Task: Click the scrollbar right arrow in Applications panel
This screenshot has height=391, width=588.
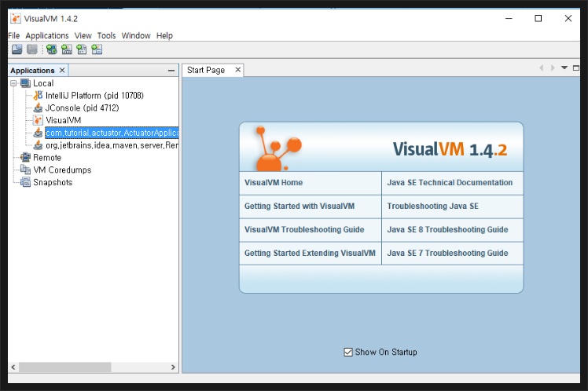Action: point(173,367)
